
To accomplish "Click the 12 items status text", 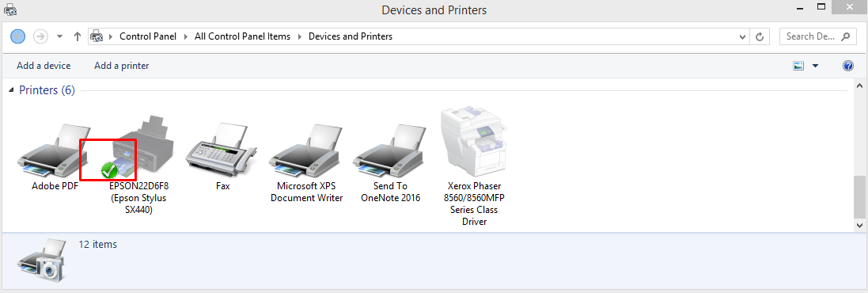I will (x=98, y=244).
